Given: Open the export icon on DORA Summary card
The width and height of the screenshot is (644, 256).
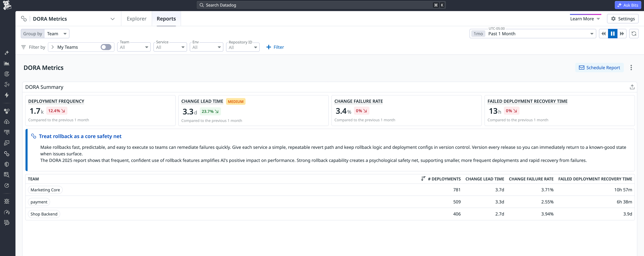Looking at the screenshot, I should coord(632,87).
